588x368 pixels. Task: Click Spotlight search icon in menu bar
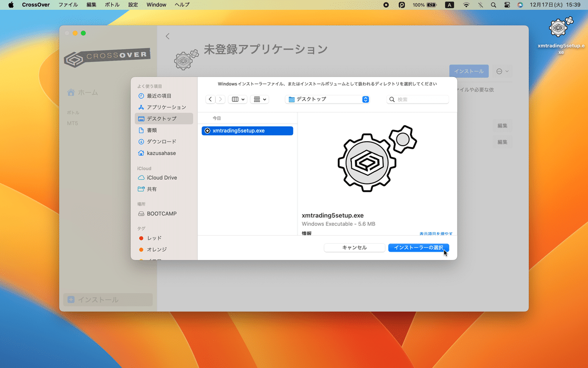click(x=493, y=5)
